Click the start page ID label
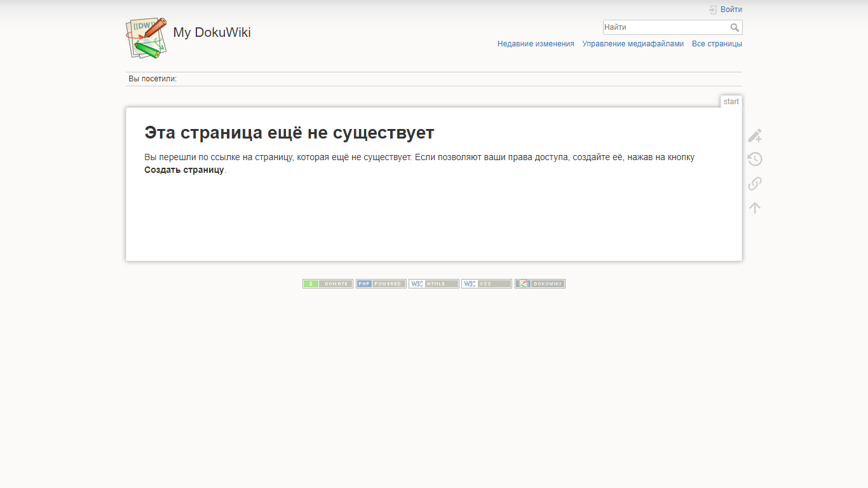This screenshot has height=488, width=868. 731,102
